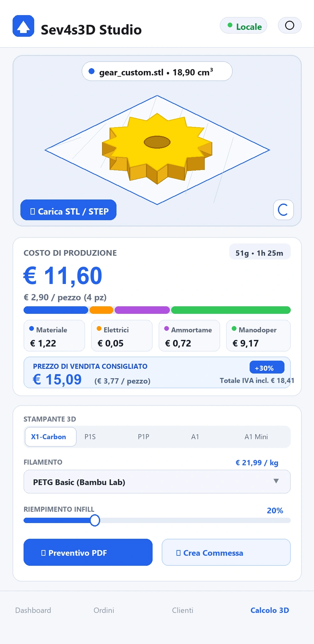The height and width of the screenshot is (644, 314).
Task: Go to the Clienti tab
Action: [182, 610]
